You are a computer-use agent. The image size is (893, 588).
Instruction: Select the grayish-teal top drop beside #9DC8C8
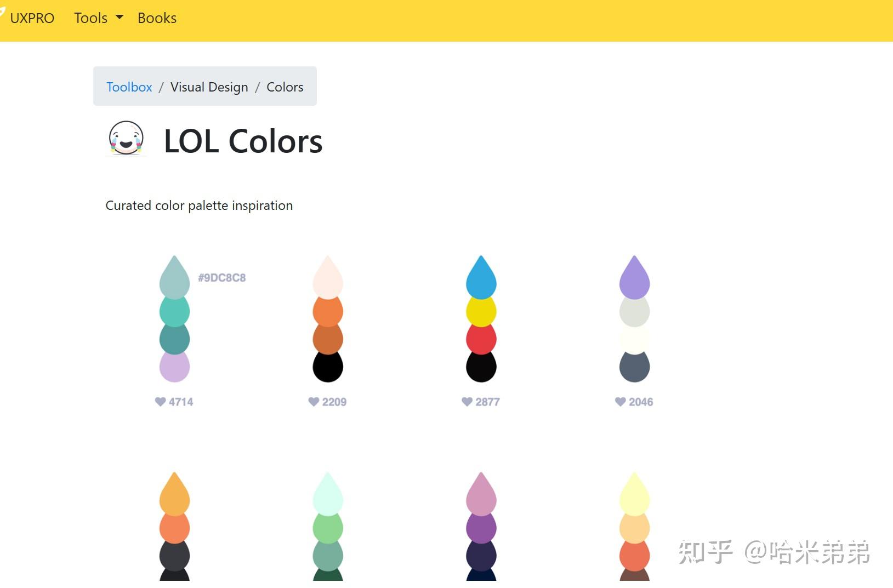[174, 278]
